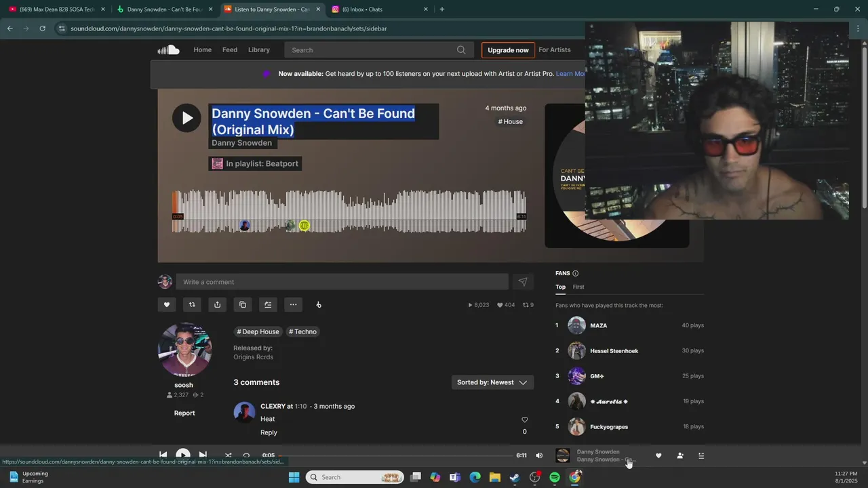Image resolution: width=868 pixels, height=488 pixels.
Task: Open Spotify from the taskbar
Action: (x=555, y=477)
